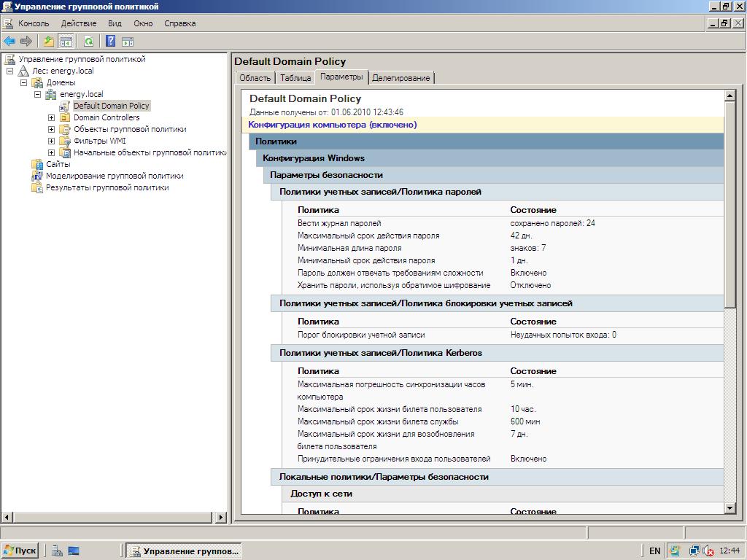The width and height of the screenshot is (747, 560).
Task: Open Help via the question mark icon
Action: (x=111, y=42)
